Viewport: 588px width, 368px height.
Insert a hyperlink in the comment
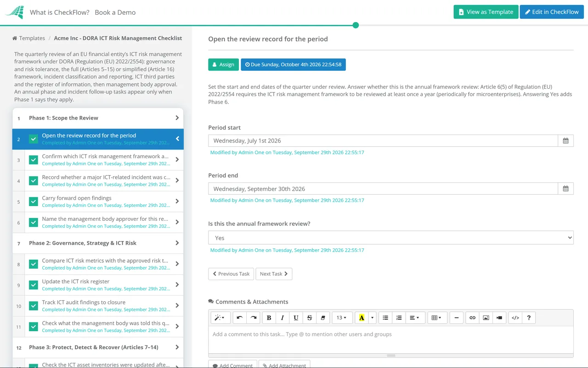pos(472,317)
